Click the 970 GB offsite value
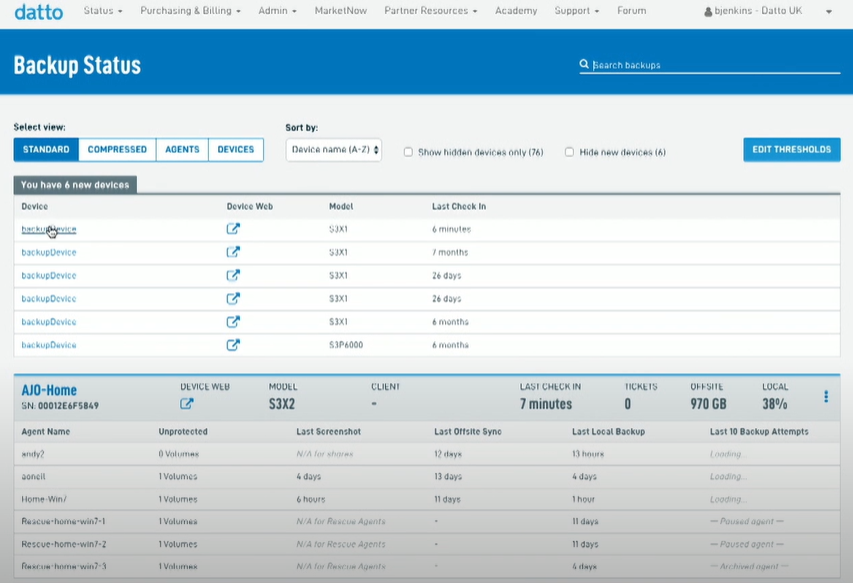Viewport: 853px width, 583px height. [708, 404]
